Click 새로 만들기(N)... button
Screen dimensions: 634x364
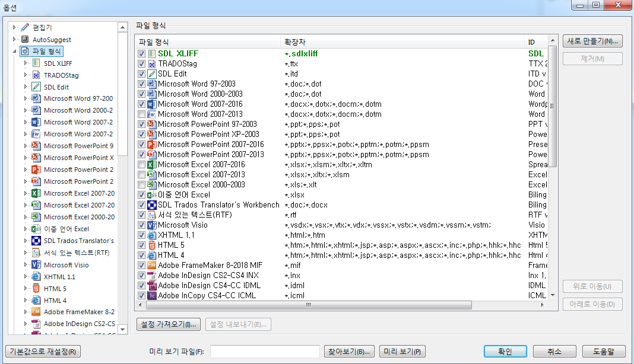pos(592,41)
